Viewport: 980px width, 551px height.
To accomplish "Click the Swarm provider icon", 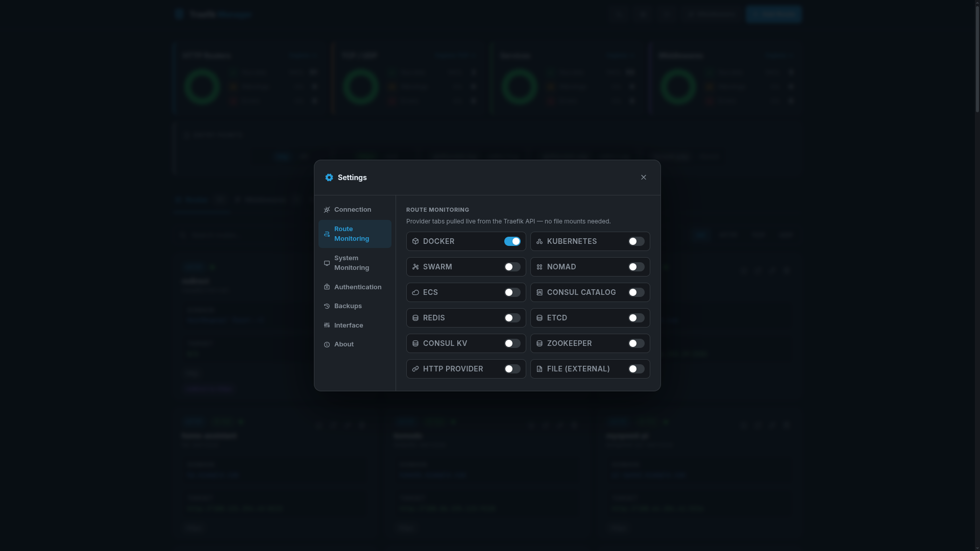I will coord(415,267).
